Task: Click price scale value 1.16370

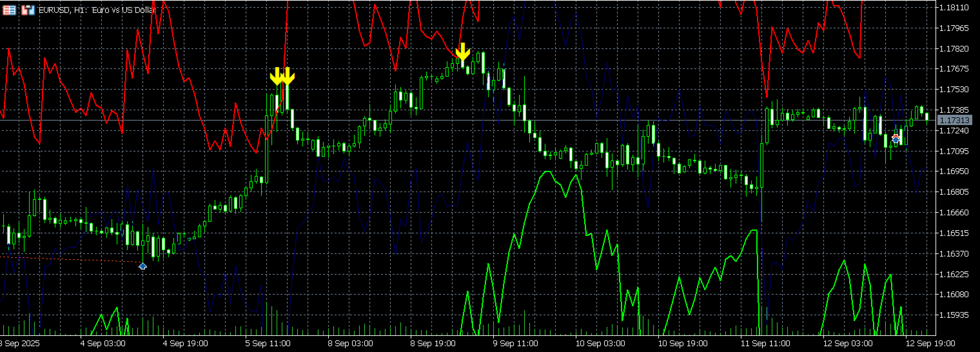Action: [x=955, y=254]
